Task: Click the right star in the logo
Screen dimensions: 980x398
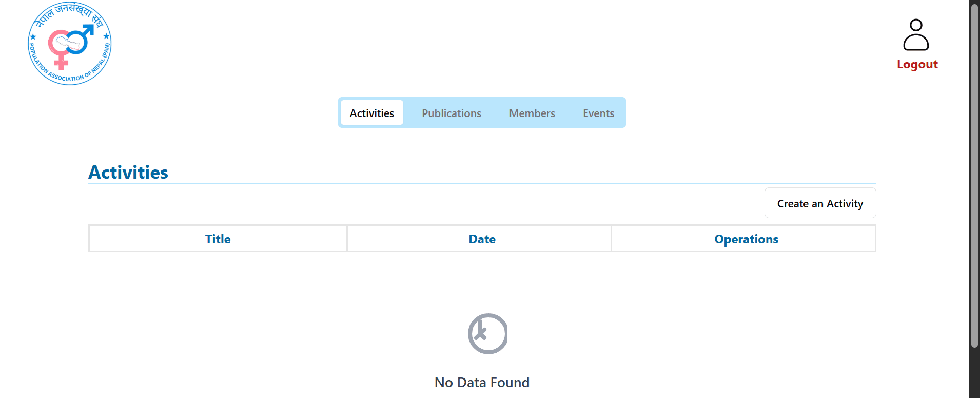Action: pyautogui.click(x=106, y=36)
